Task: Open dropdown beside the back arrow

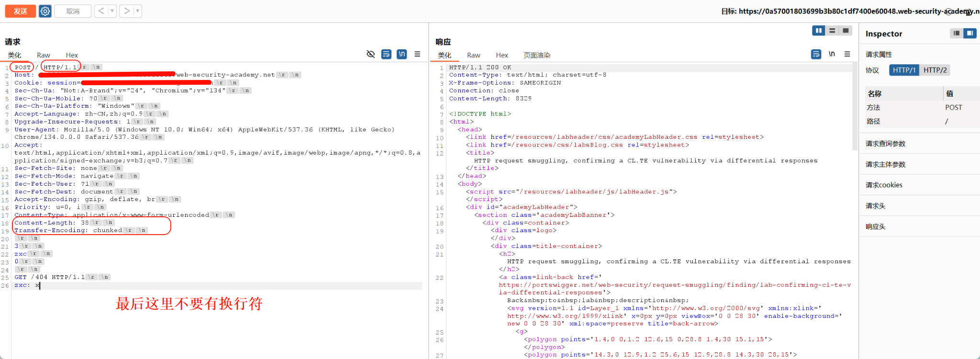Action: (x=112, y=11)
